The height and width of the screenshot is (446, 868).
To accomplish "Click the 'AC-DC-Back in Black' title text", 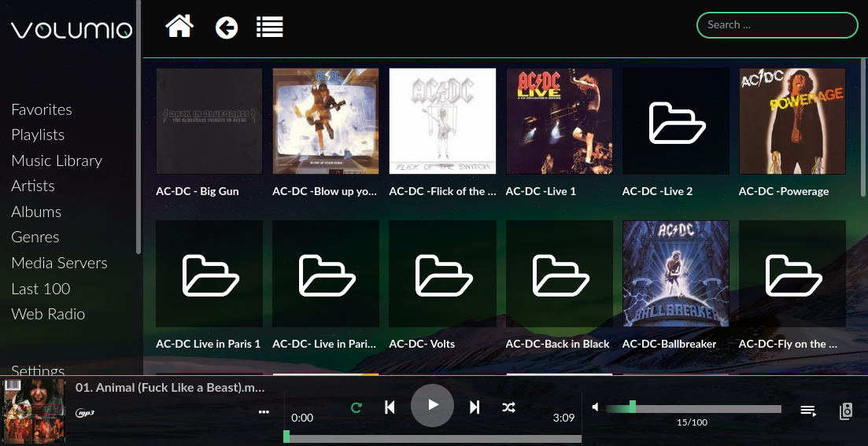I will click(x=557, y=345).
